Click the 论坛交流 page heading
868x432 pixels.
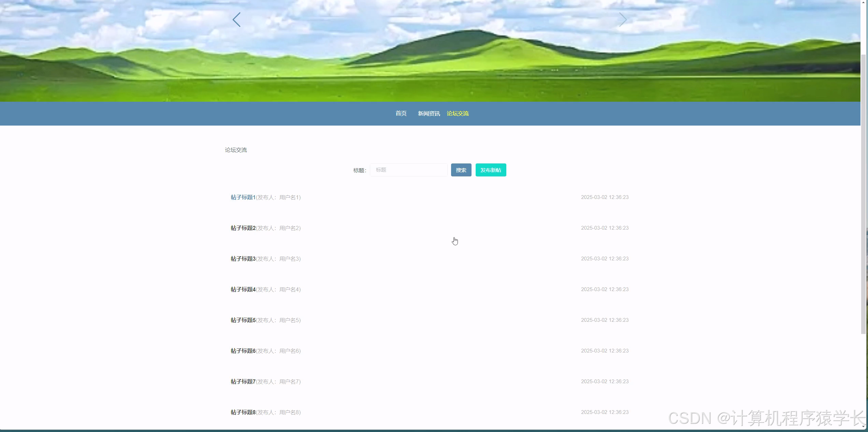tap(236, 149)
